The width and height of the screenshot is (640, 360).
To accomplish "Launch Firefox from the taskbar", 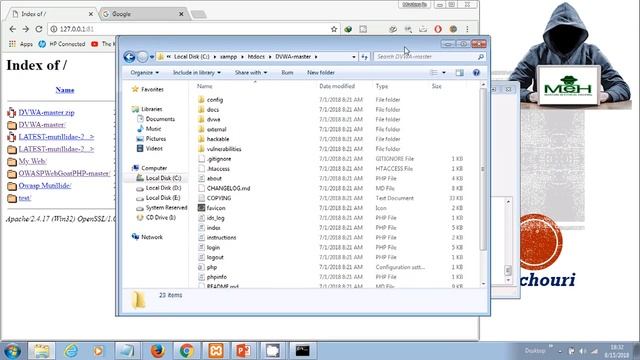I will pyautogui.click(x=158, y=351).
